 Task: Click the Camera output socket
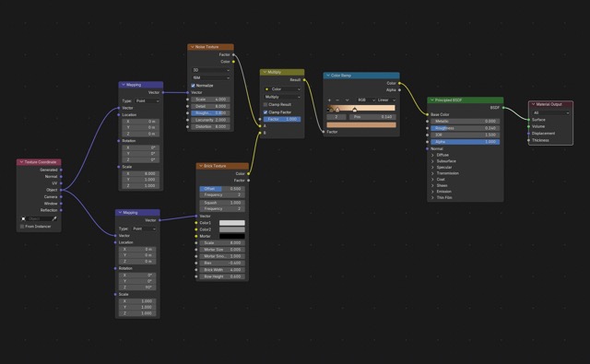pyautogui.click(x=61, y=196)
